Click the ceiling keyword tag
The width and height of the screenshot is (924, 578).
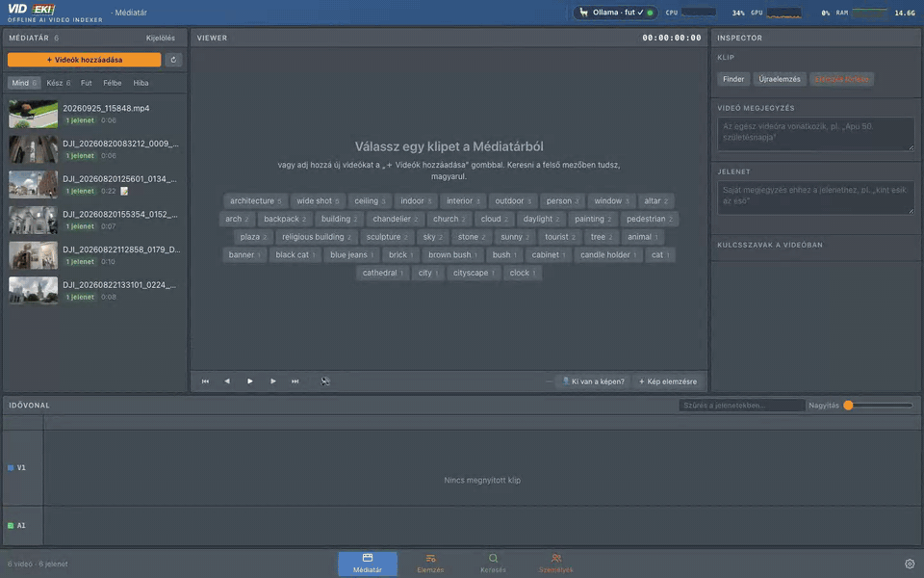coord(370,201)
